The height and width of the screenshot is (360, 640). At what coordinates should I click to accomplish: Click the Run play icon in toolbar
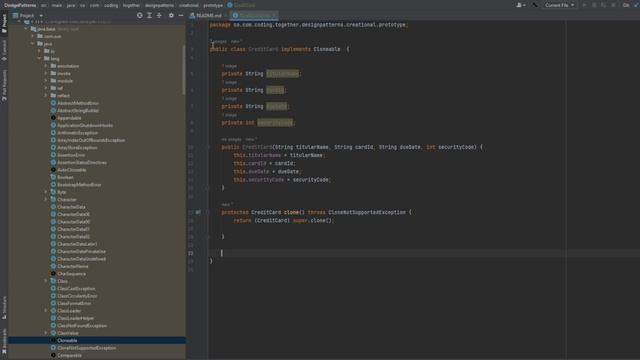584,5
